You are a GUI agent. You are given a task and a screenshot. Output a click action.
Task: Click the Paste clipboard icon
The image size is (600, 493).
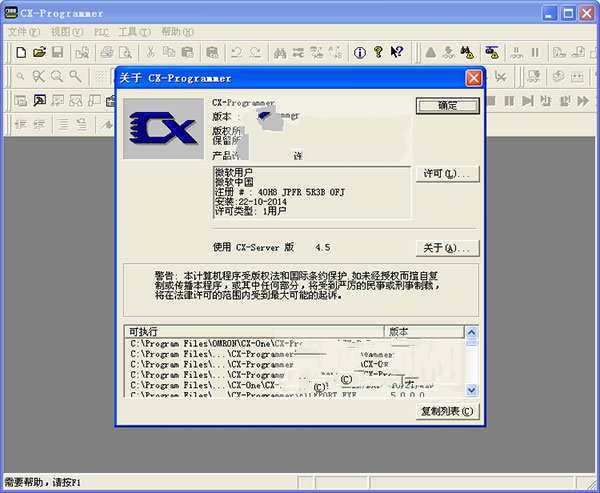point(187,52)
